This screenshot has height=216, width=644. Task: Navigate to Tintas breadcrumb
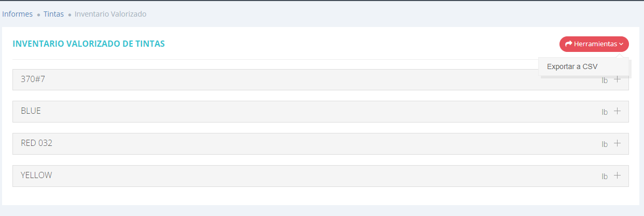(53, 14)
